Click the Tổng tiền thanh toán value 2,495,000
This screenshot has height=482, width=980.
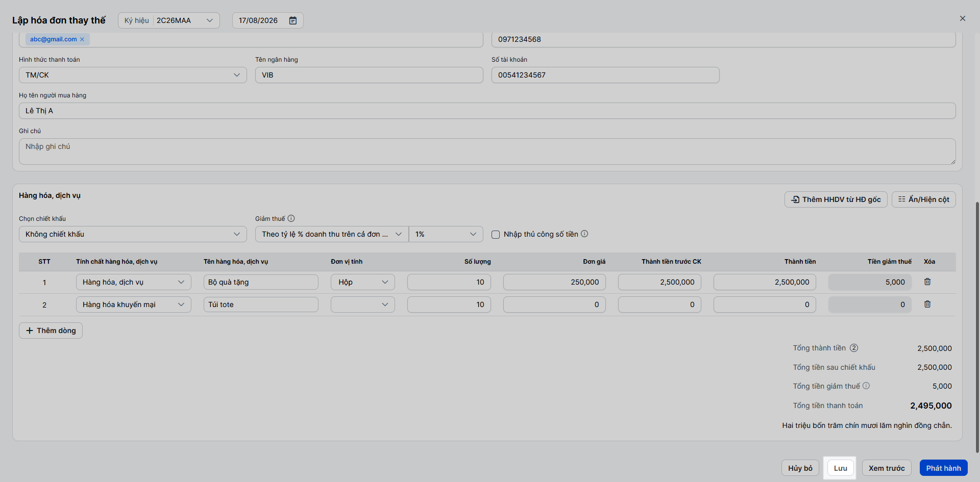click(x=930, y=406)
